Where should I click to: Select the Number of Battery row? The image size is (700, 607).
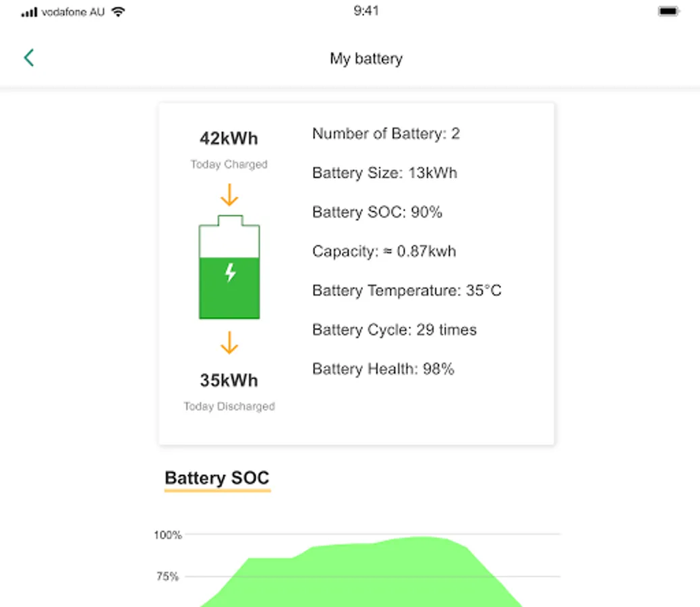[386, 134]
